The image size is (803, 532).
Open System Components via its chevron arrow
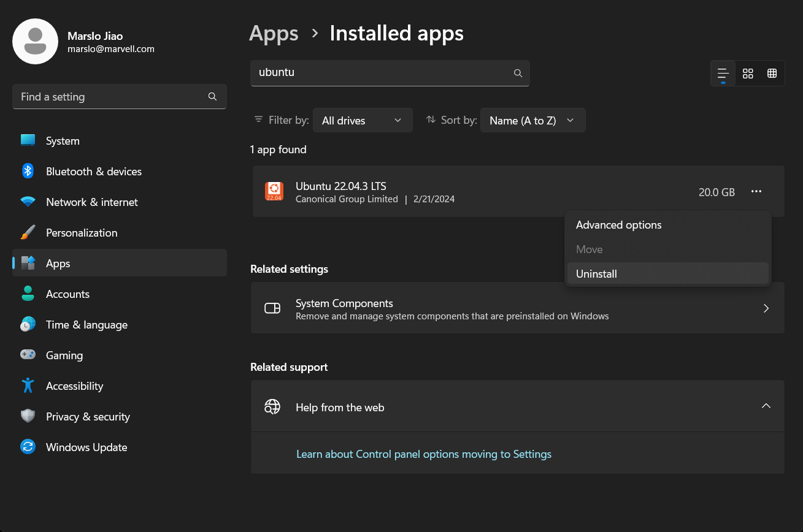[x=766, y=308]
